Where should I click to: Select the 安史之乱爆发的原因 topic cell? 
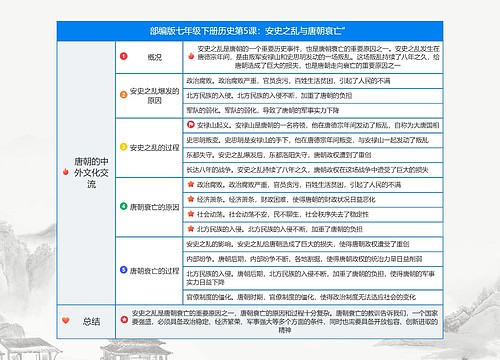pos(149,96)
